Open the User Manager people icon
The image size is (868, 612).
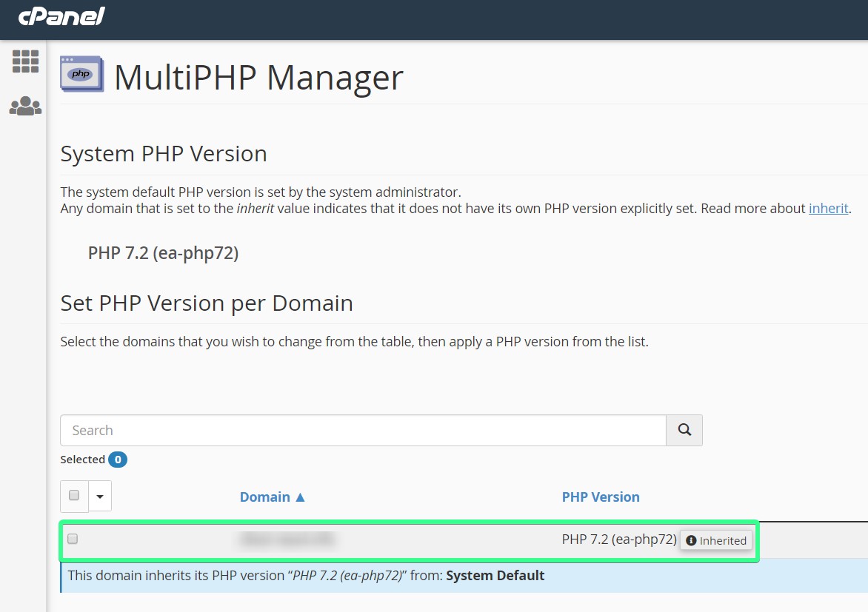[25, 107]
